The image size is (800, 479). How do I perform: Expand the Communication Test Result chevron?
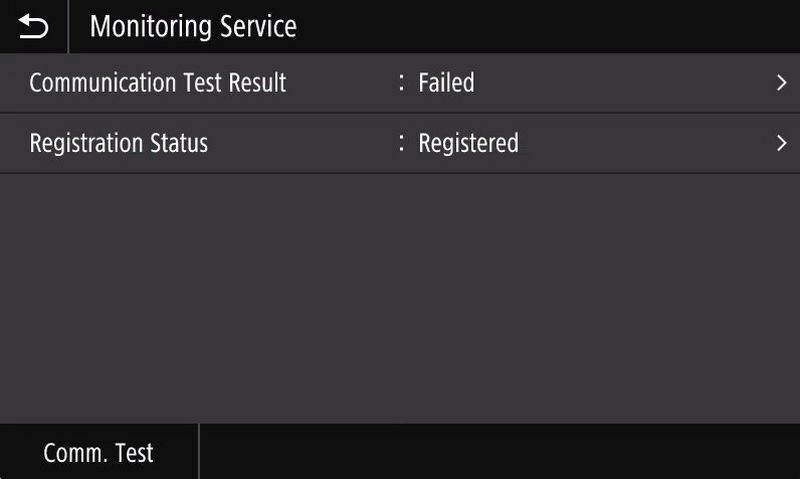(782, 83)
